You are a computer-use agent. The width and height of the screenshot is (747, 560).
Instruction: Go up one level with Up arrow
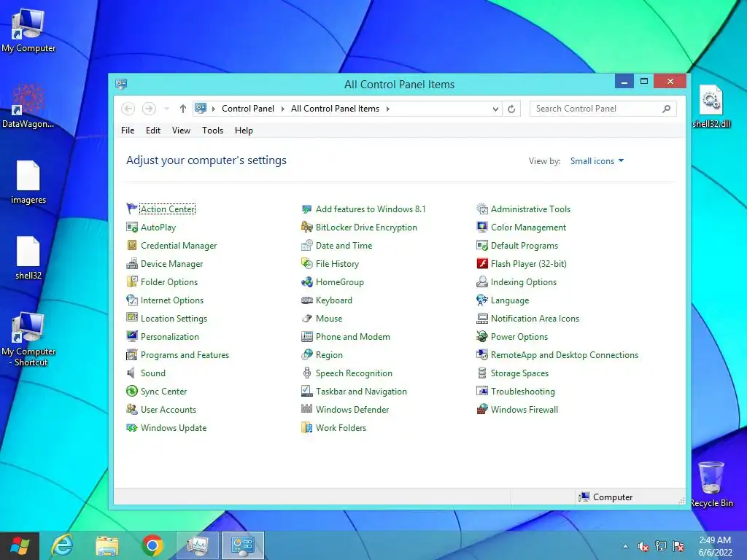click(182, 109)
